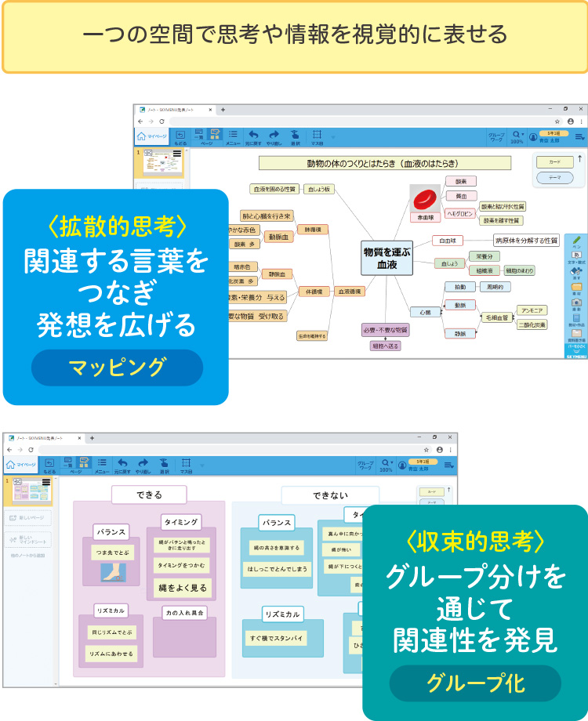This screenshot has height=721, width=588.
Task: Click テーマ button in upper window palette
Action: tap(555, 177)
